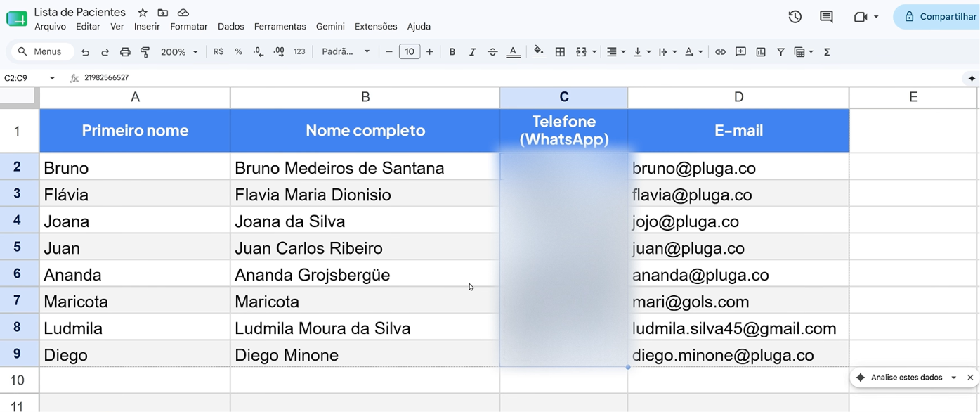The height and width of the screenshot is (412, 980).
Task: Open the text color picker
Action: click(x=514, y=52)
